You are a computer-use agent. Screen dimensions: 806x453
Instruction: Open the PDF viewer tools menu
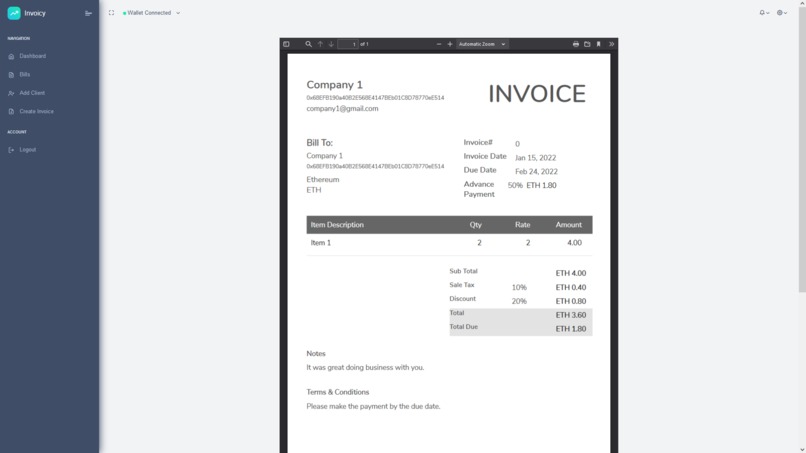(x=611, y=44)
